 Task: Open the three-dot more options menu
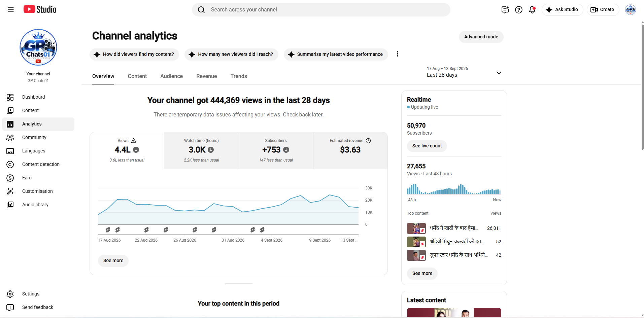[397, 54]
